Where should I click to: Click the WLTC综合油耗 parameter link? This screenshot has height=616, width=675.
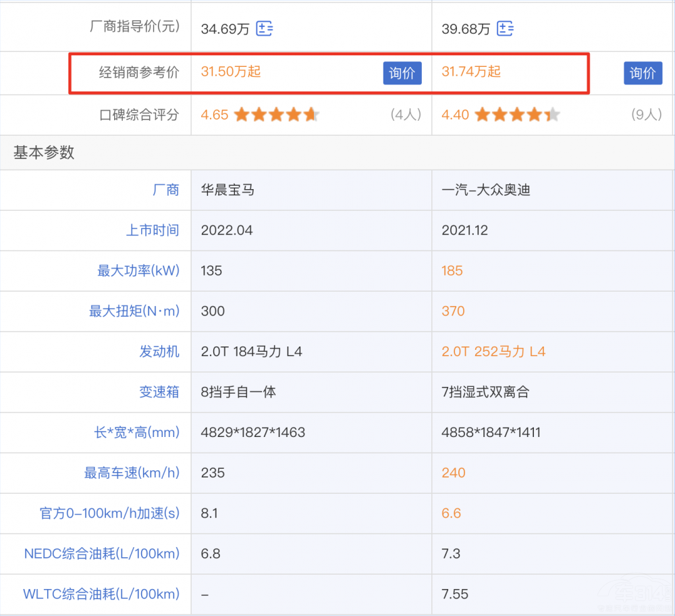click(x=101, y=594)
